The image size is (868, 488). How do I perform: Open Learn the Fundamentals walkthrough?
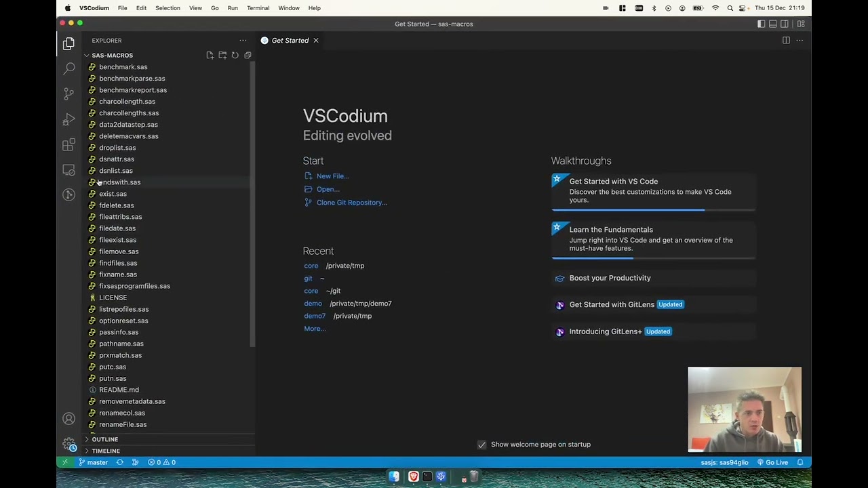(653, 239)
